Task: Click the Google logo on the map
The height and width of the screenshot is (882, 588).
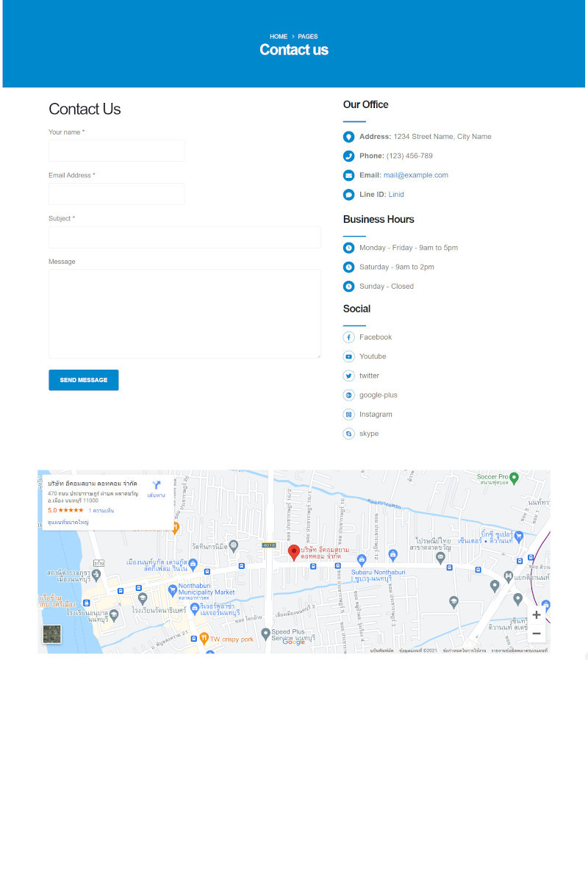Action: pos(294,642)
